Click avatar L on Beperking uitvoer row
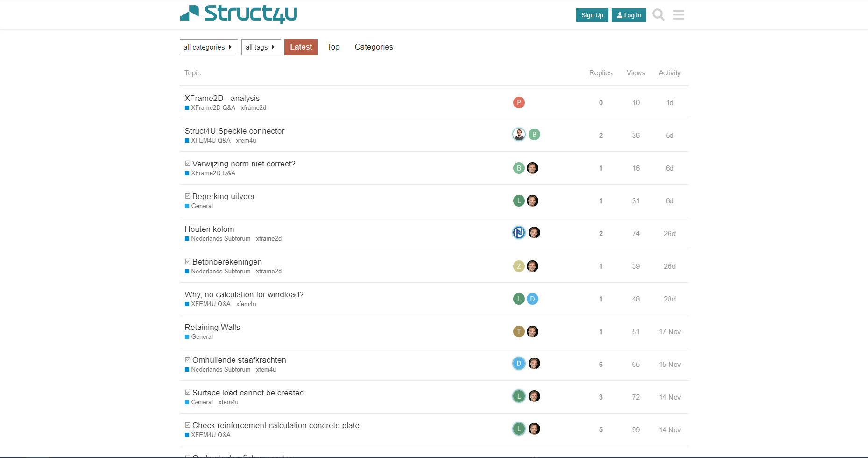This screenshot has width=868, height=458. (519, 201)
